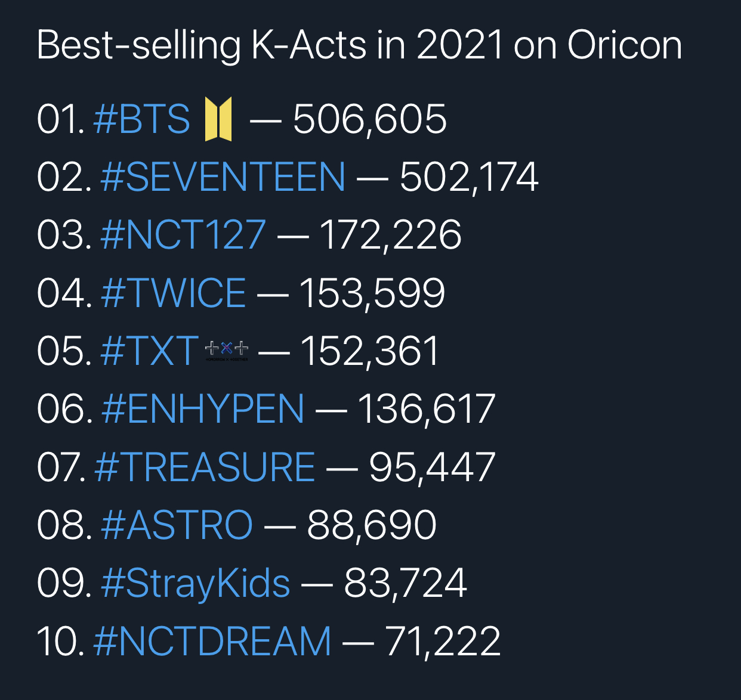741x700 pixels.
Task: Click the yellow BTS logo emoji
Action: click(x=218, y=119)
